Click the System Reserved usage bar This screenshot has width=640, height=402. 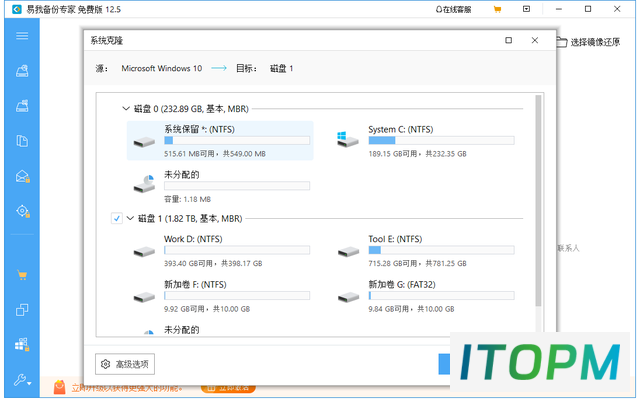click(237, 140)
